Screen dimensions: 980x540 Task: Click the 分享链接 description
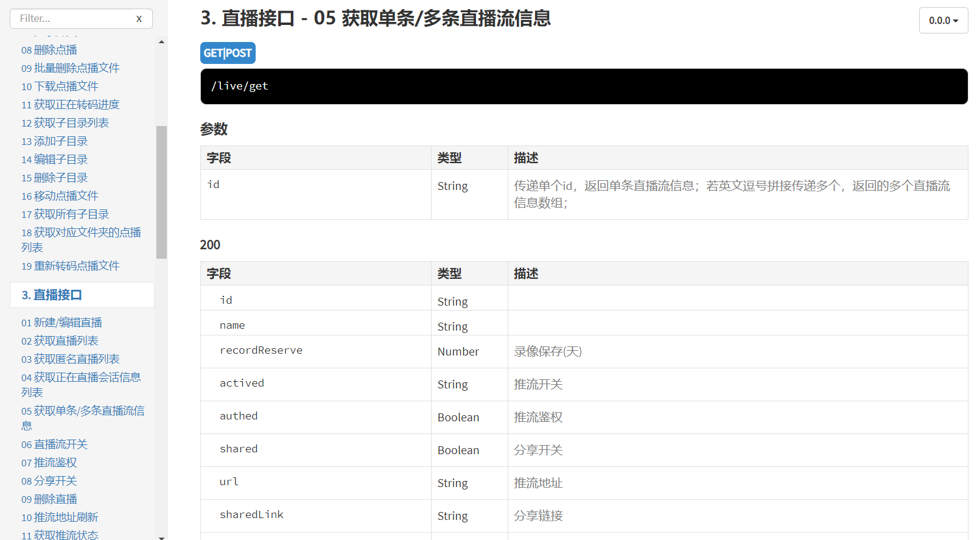click(x=538, y=516)
